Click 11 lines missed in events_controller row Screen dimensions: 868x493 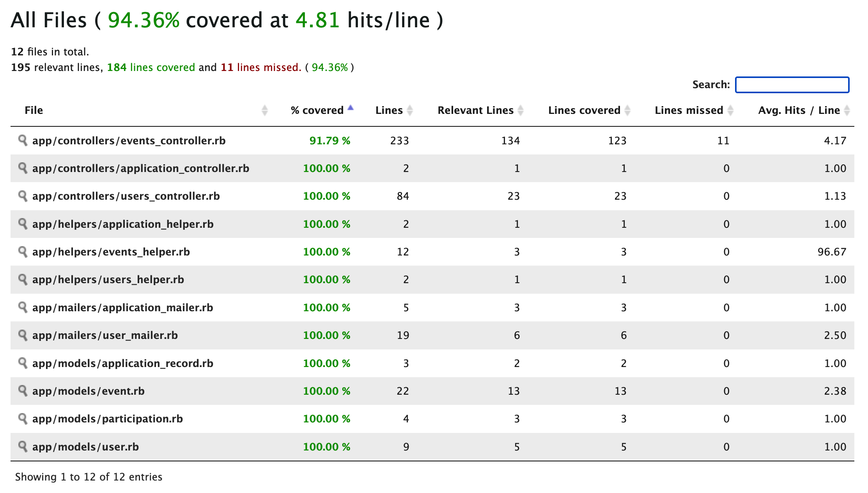723,141
